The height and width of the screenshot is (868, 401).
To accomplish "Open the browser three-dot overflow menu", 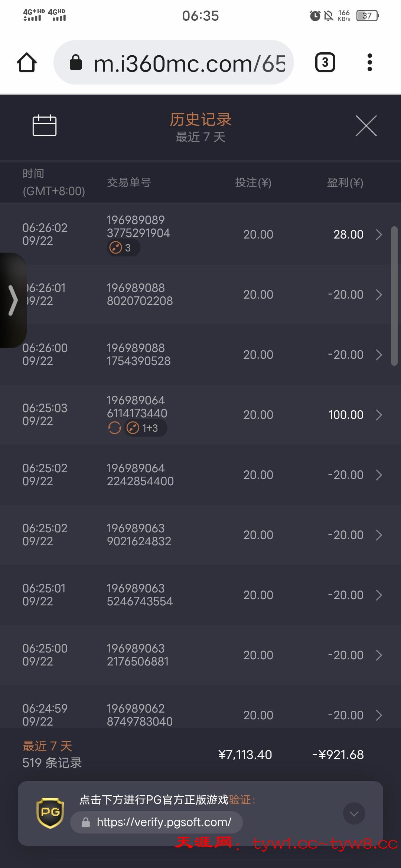I will [369, 62].
